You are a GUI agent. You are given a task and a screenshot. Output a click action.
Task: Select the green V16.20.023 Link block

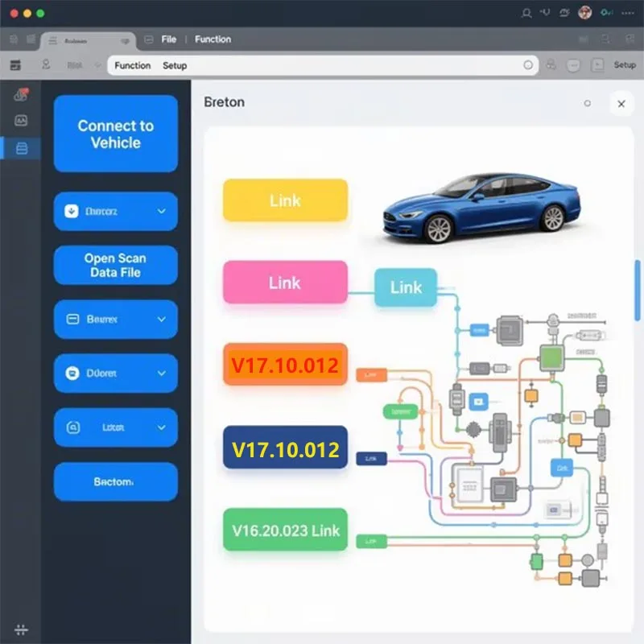click(x=285, y=530)
